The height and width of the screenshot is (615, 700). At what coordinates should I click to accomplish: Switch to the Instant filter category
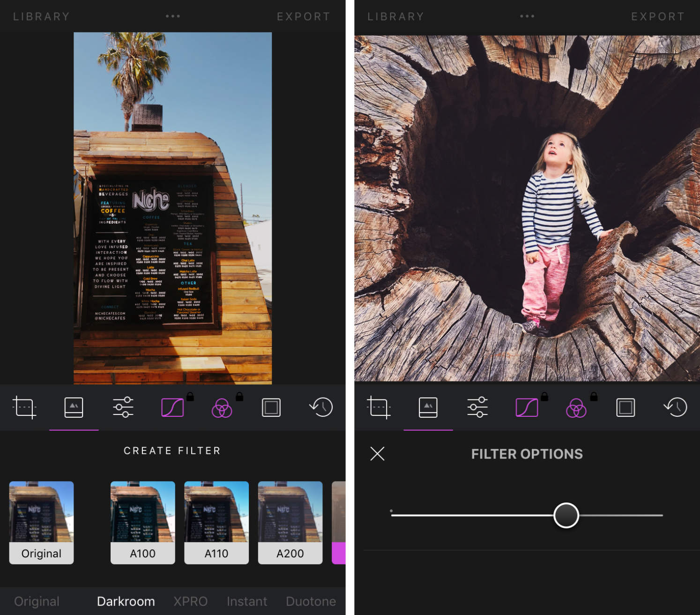pos(246,601)
